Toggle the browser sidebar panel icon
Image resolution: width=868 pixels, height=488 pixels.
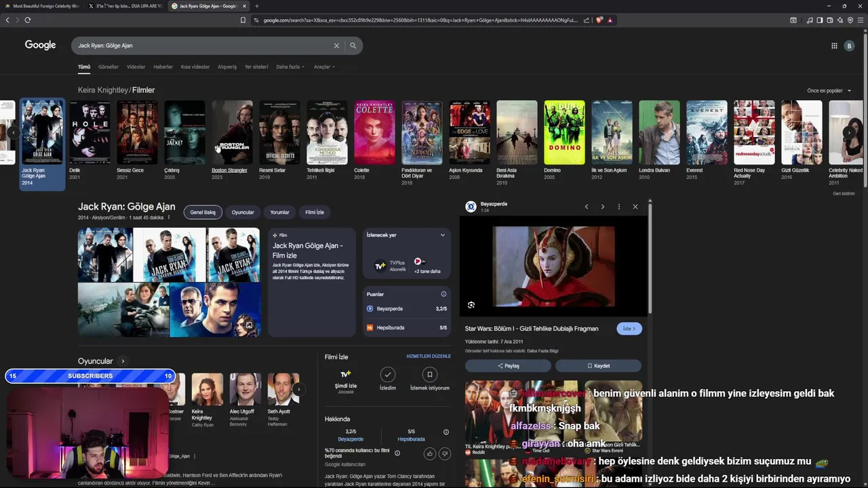coord(819,20)
